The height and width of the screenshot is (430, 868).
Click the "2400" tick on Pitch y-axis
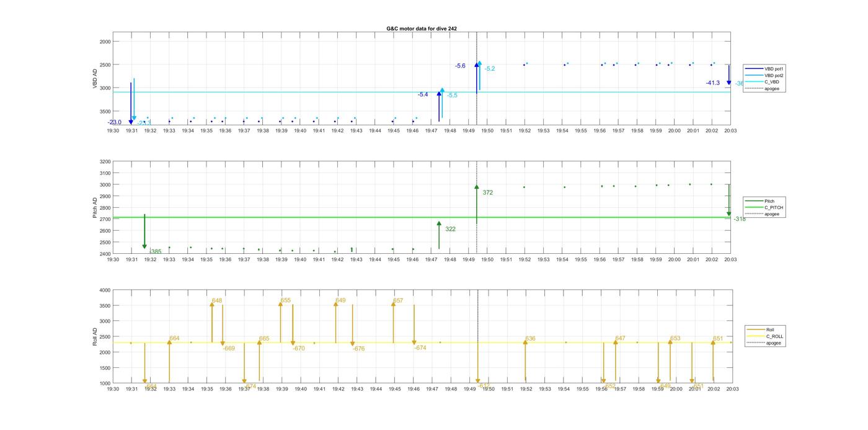[105, 254]
